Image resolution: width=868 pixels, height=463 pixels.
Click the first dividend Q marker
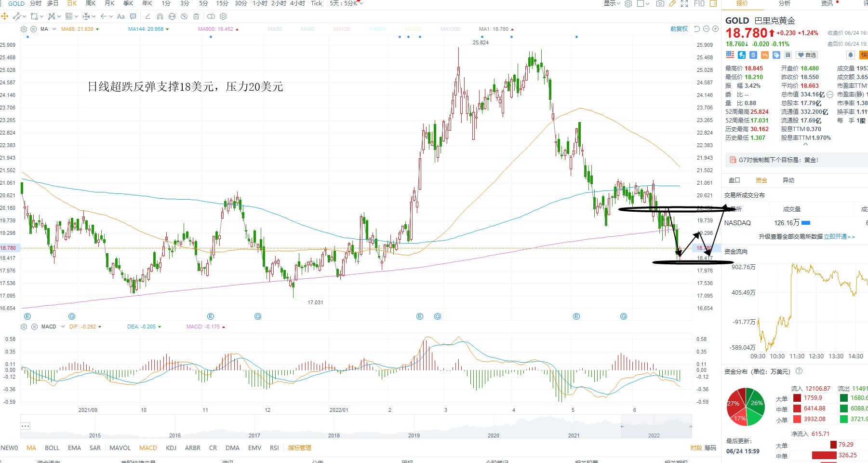pyautogui.click(x=72, y=316)
